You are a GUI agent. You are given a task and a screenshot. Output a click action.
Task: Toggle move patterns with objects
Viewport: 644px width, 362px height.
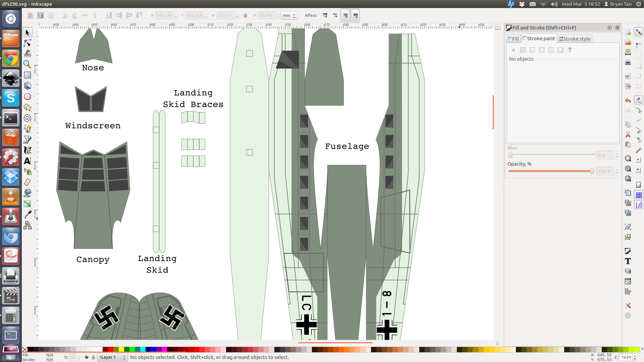pyautogui.click(x=356, y=15)
